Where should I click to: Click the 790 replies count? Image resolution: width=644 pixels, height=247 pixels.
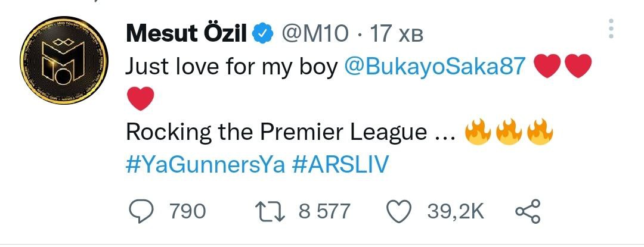tap(188, 211)
